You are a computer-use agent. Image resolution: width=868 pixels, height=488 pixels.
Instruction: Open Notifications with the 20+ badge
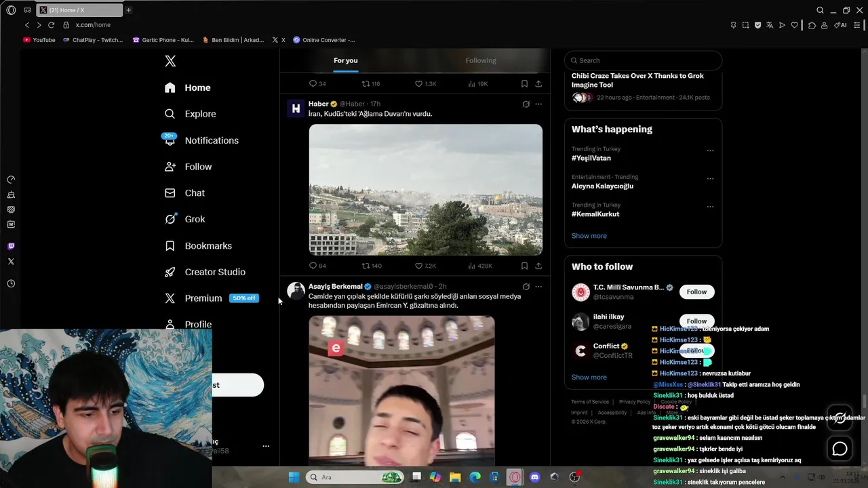(x=201, y=140)
